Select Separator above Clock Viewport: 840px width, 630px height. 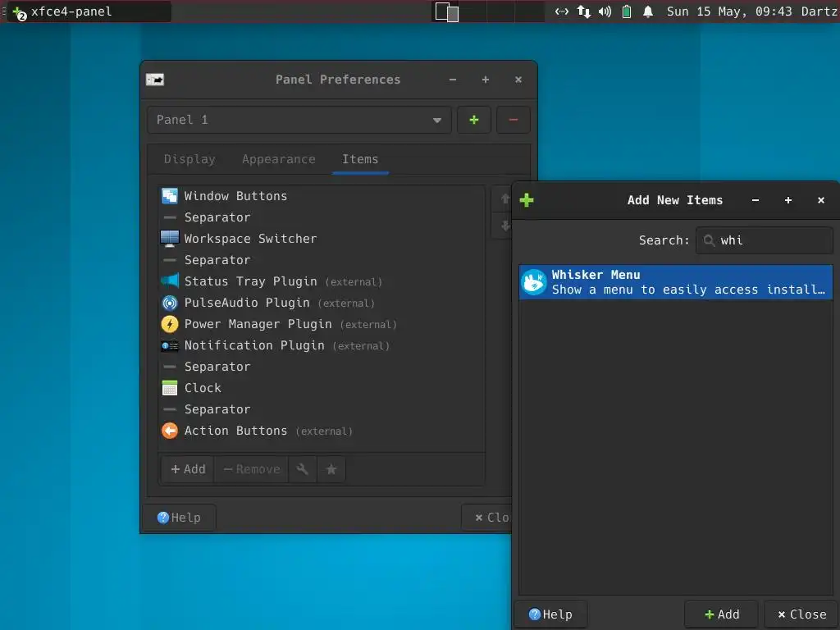322,367
